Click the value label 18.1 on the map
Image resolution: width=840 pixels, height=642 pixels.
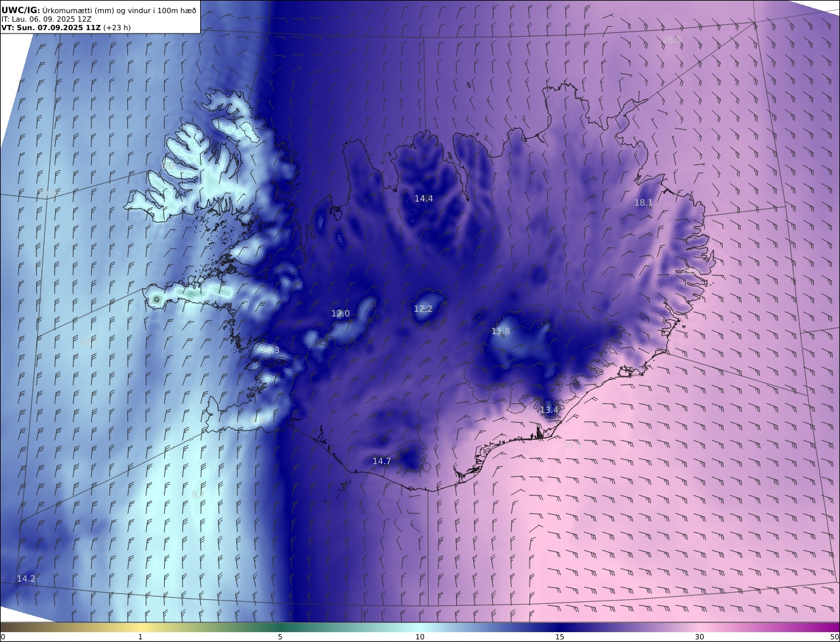click(644, 203)
